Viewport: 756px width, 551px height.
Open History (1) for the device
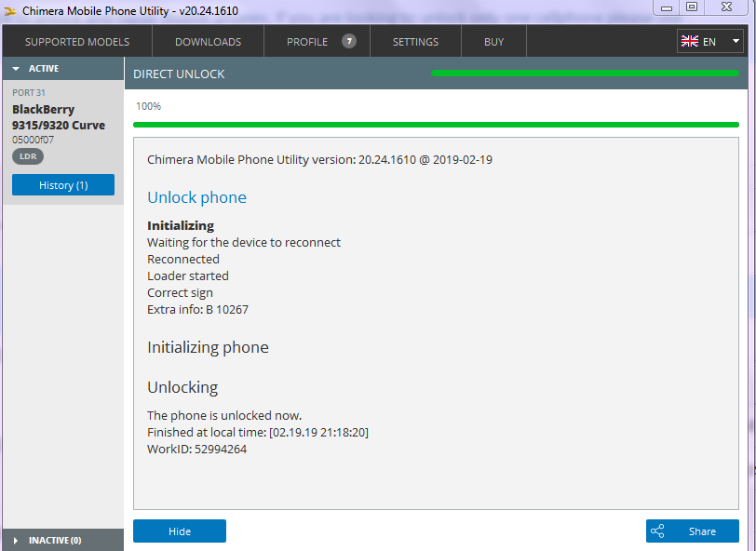63,185
